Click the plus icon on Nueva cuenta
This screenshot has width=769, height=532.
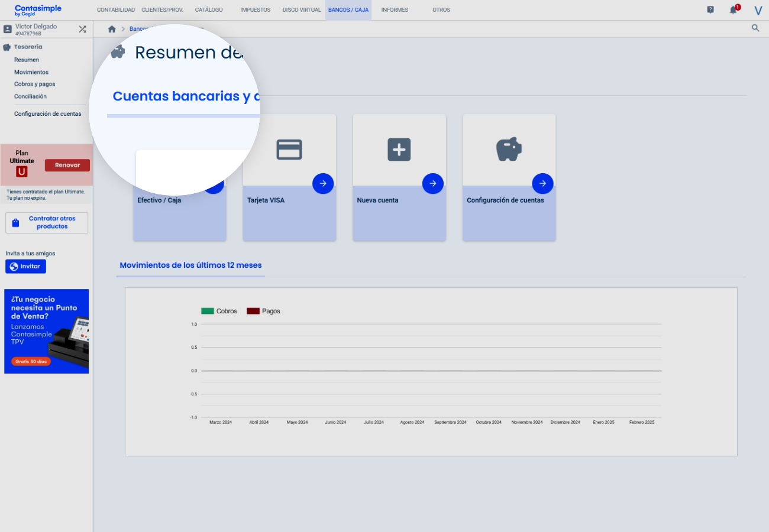[399, 150]
